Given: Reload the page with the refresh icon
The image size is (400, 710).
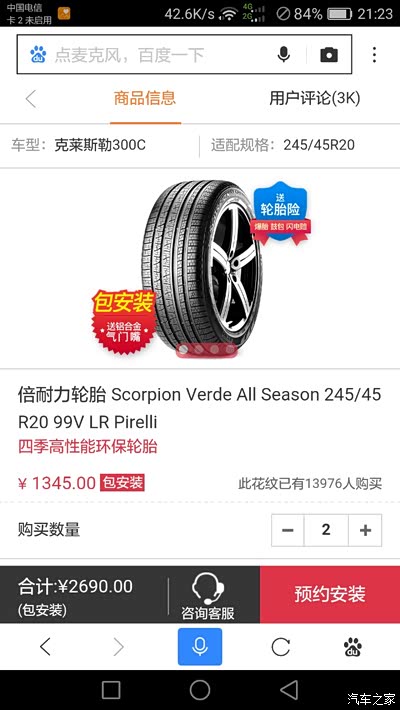Looking at the screenshot, I should (280, 647).
